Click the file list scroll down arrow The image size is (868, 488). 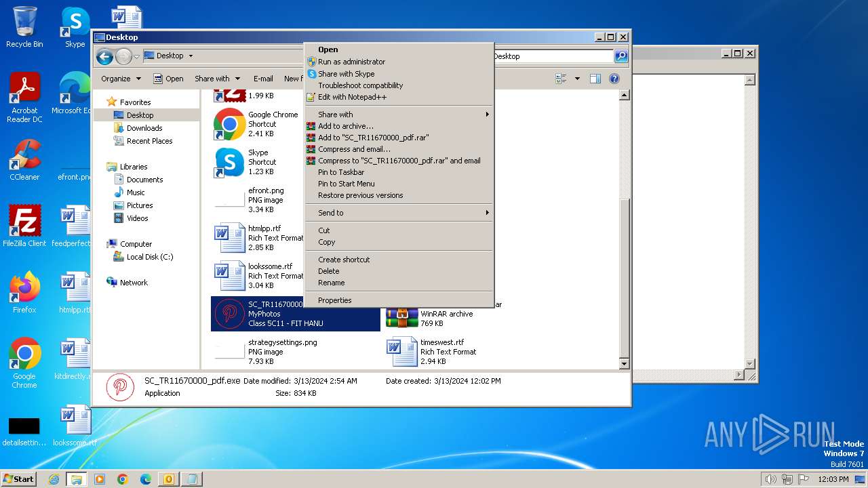tap(625, 364)
